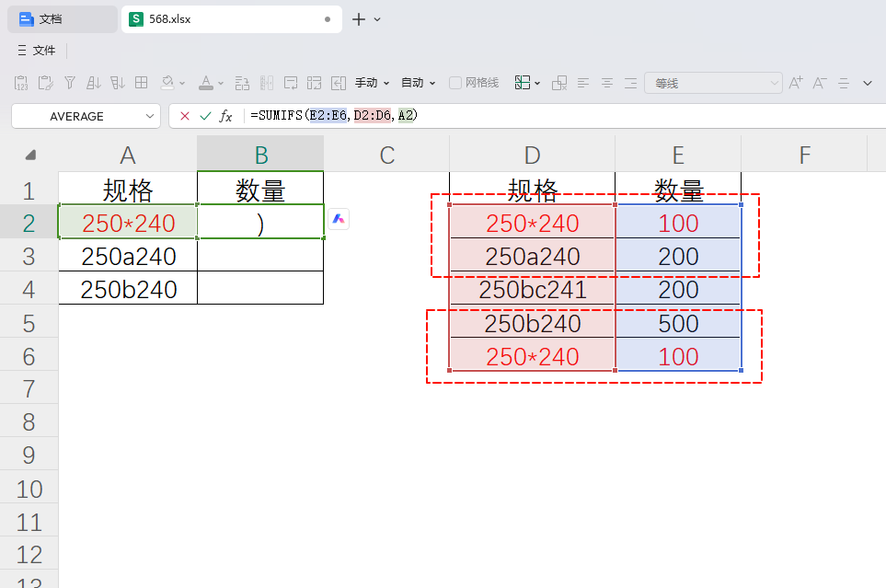Click the center align icon
This screenshot has height=588, width=886.
pos(607,83)
